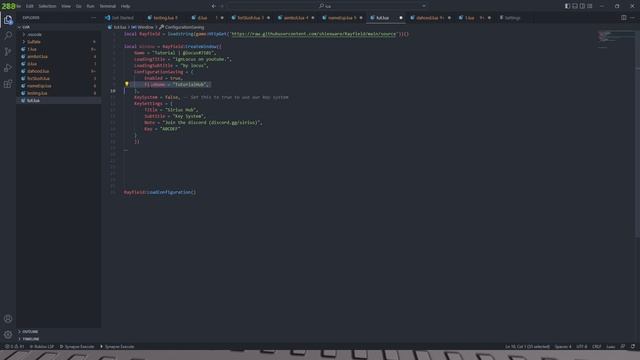
Task: Click the Window breadcrumb item
Action: 142,27
